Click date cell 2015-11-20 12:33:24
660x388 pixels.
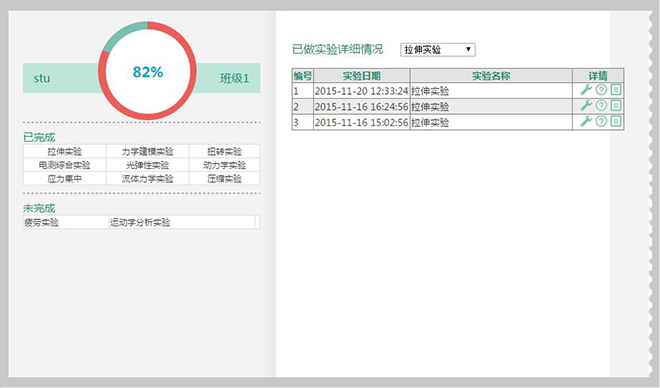362,91
